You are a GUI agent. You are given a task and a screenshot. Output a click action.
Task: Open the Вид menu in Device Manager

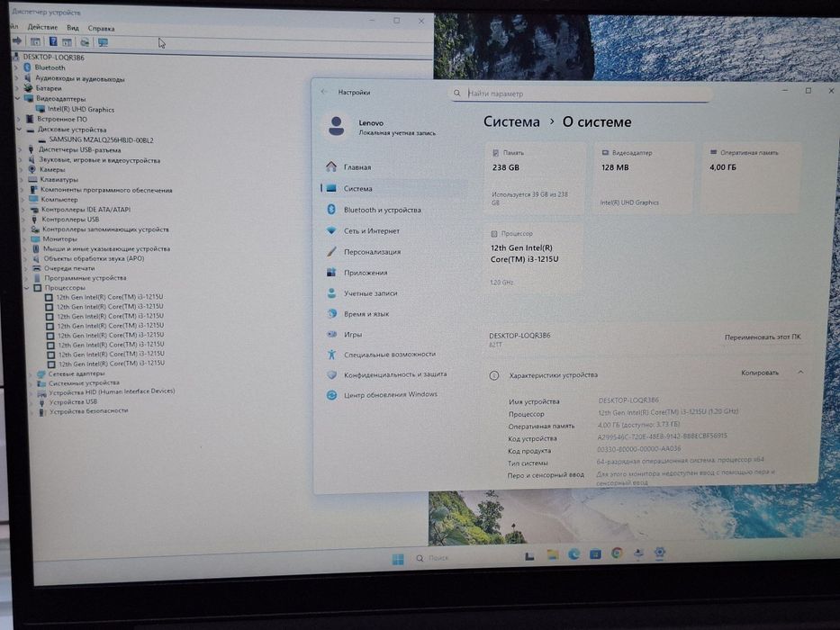click(x=73, y=28)
